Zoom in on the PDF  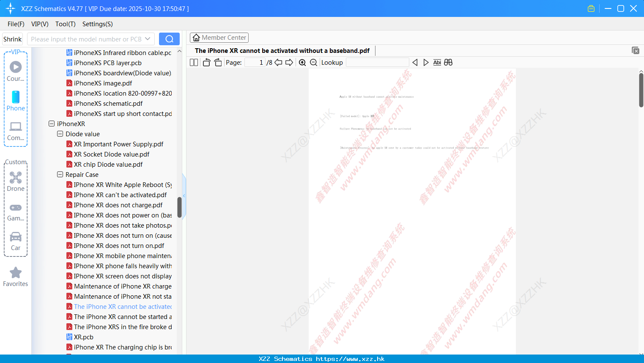302,62
